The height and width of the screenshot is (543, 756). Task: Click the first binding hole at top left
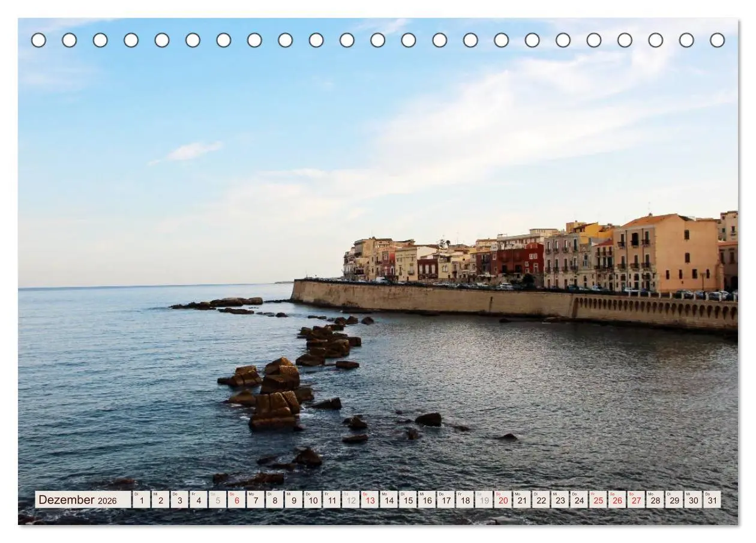pyautogui.click(x=38, y=40)
